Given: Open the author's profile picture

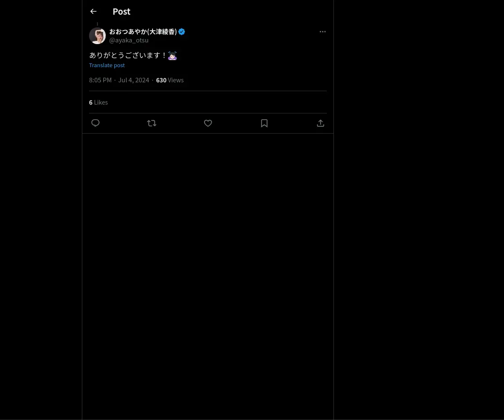Looking at the screenshot, I should coord(97,36).
